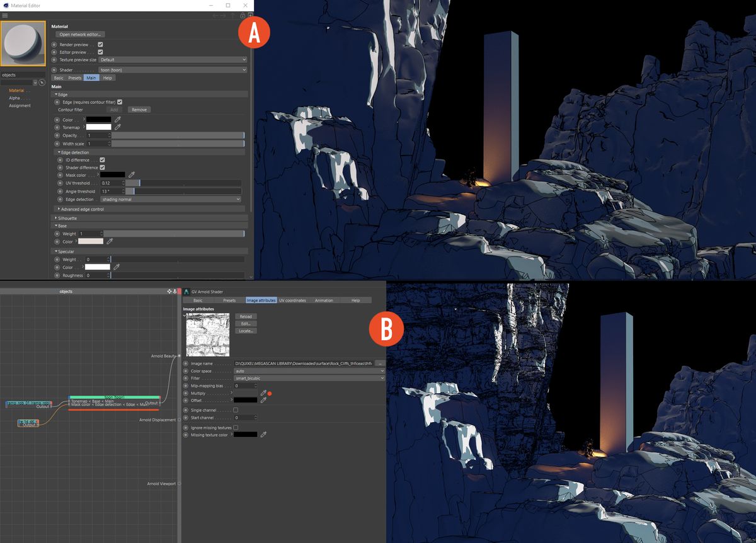Screen dimensions: 756x543
Task: Enable the Single channel checkbox
Action: (237, 410)
